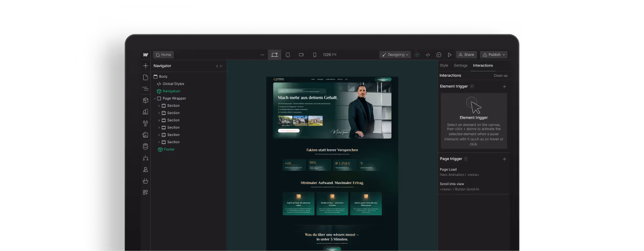Open the code export icon in top bar
This screenshot has height=251, width=644.
(428, 55)
